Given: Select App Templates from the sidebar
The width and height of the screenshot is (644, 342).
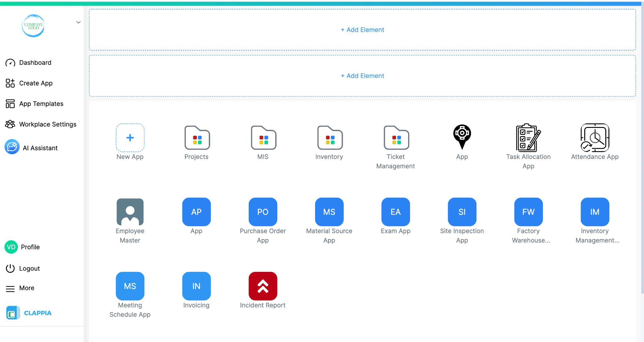Looking at the screenshot, I should 41,104.
